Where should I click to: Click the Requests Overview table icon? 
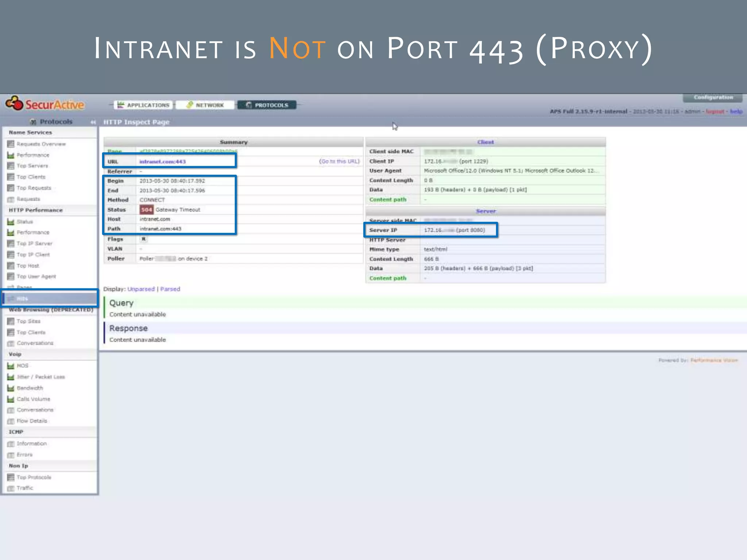[x=11, y=144]
